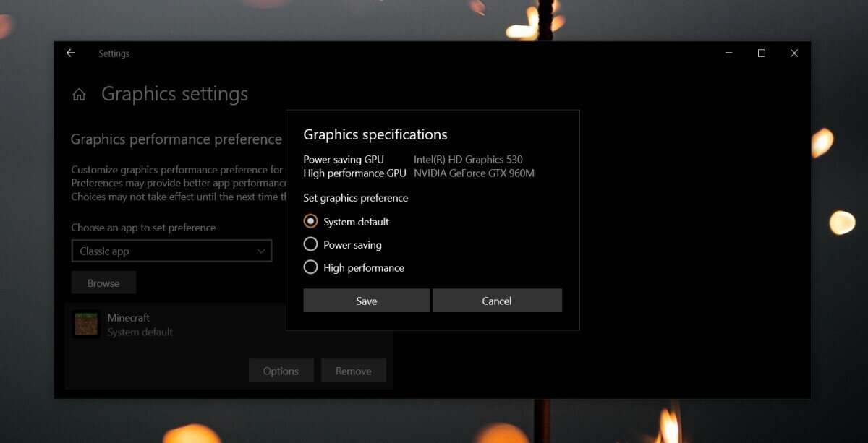The height and width of the screenshot is (443, 868).
Task: Click the Minecraft block app icon
Action: pos(86,324)
